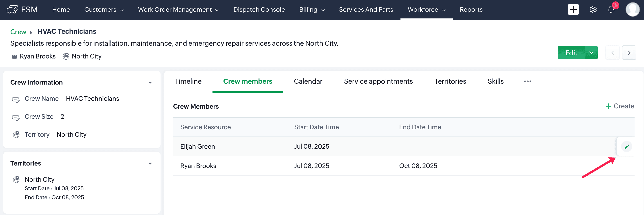Go to the next crew record arrow

tap(629, 53)
